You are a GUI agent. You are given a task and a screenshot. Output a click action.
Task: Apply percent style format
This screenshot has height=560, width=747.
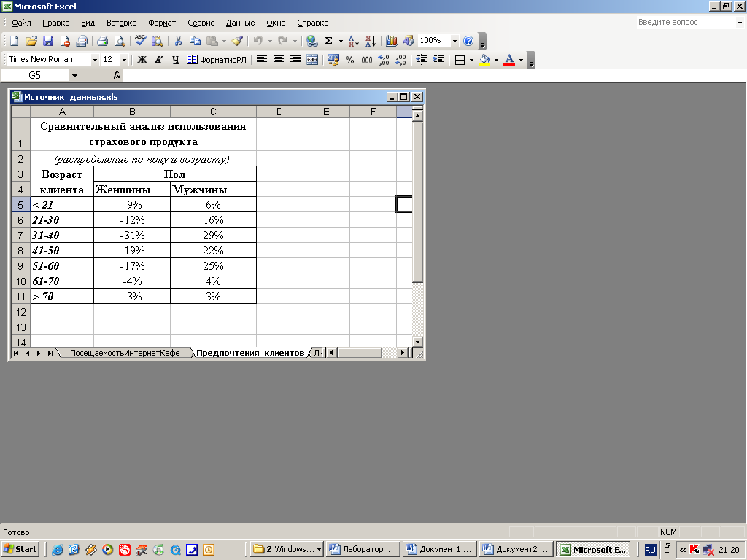[349, 60]
